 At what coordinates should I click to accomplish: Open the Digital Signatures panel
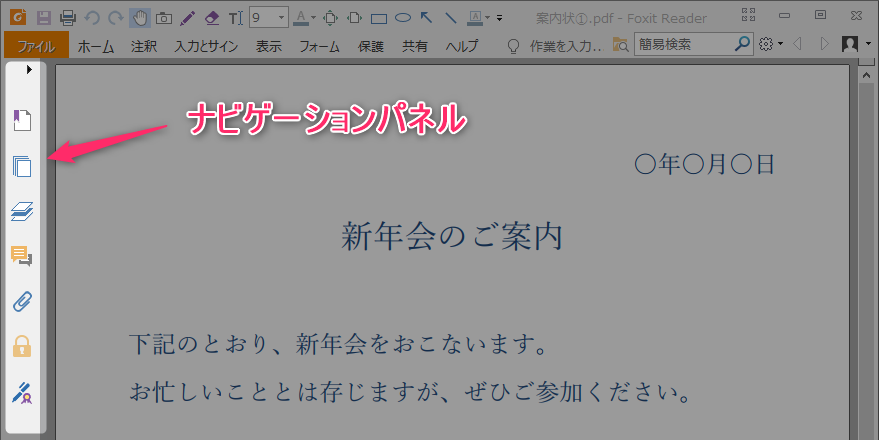(22, 391)
